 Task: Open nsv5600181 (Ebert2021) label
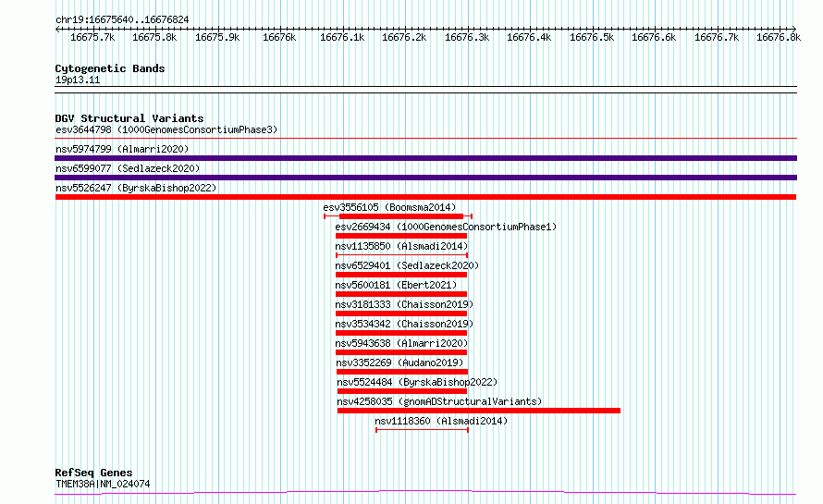click(396, 285)
